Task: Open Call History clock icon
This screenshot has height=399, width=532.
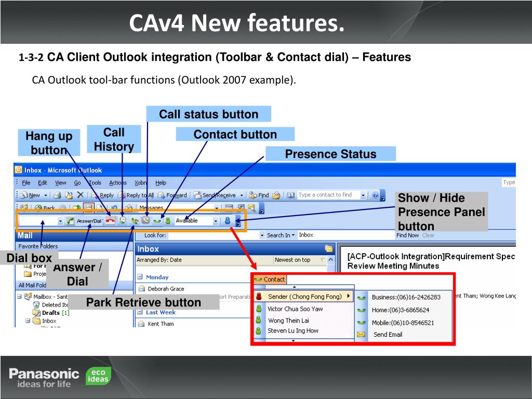Action: [x=123, y=220]
